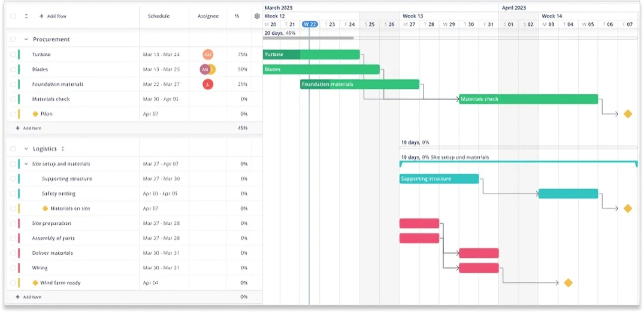The image size is (644, 313).
Task: Click collapse icon next to Logistics title
Action: pyautogui.click(x=63, y=149)
